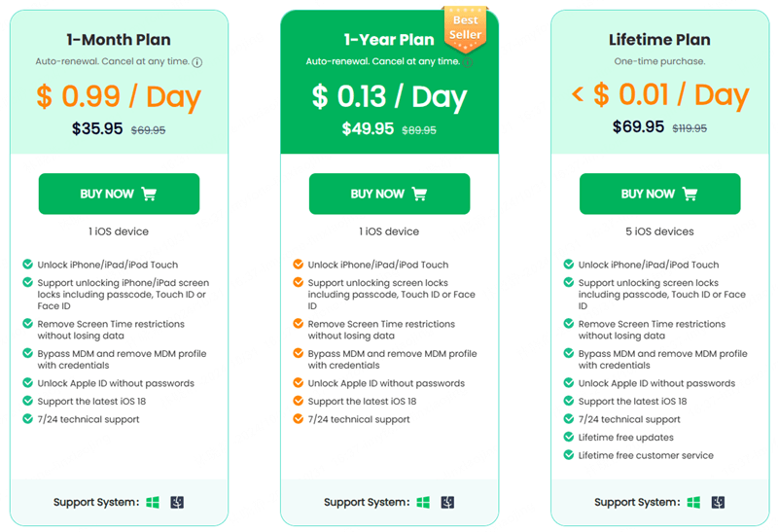Click Windows icon in 1-Year Plan support system
Image resolution: width=778 pixels, height=532 pixels.
[423, 503]
